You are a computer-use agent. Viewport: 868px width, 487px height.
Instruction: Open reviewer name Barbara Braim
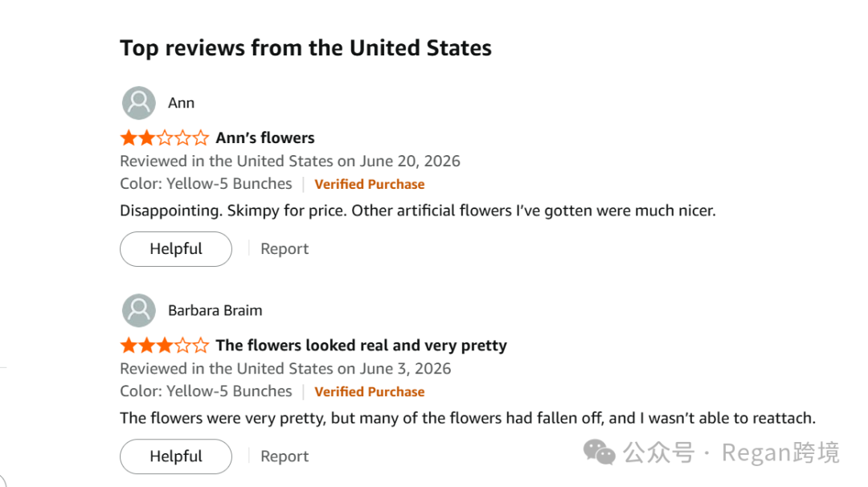pyautogui.click(x=215, y=310)
